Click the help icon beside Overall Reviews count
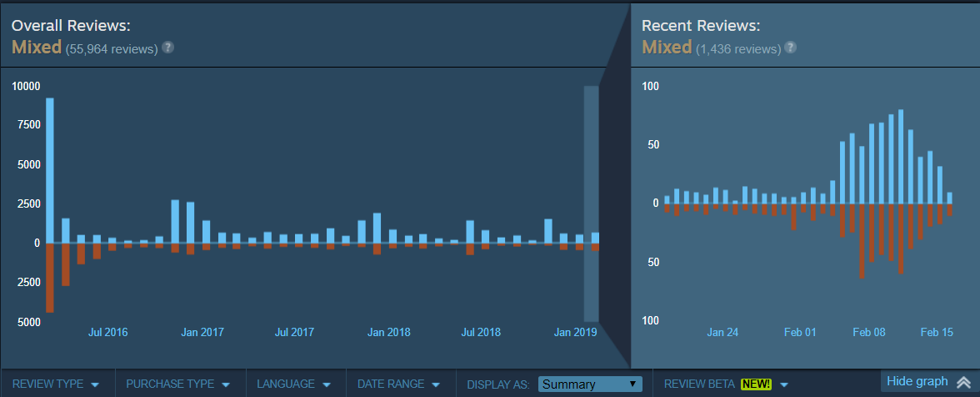The image size is (980, 397). (167, 48)
